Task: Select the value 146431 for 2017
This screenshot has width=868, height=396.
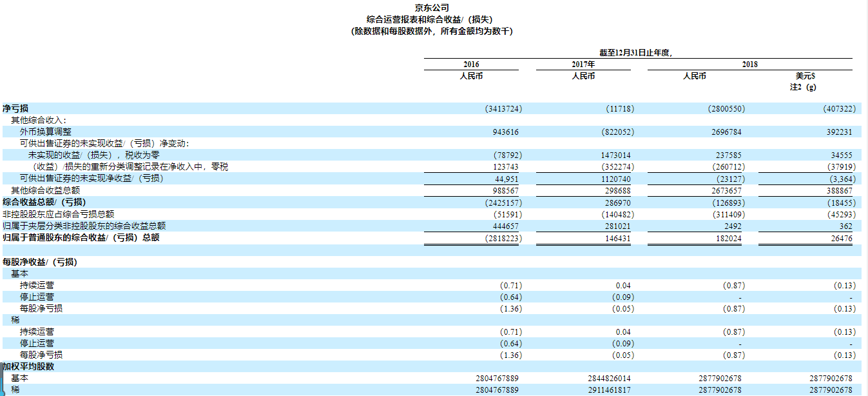Action: (x=617, y=237)
